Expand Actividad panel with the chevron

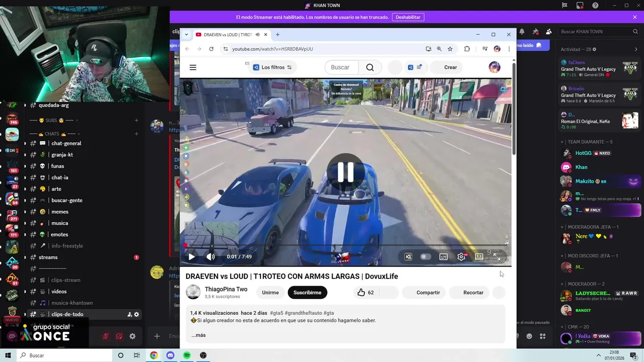[x=636, y=49]
